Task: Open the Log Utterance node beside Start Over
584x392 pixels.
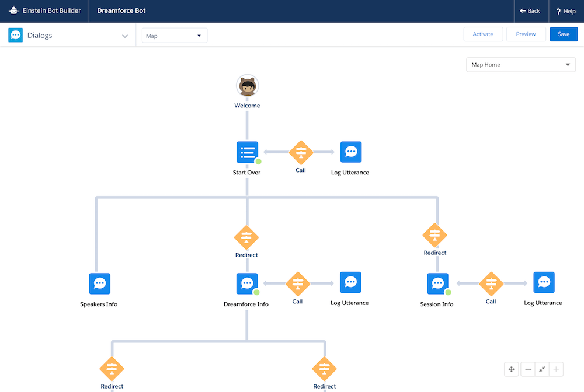Action: tap(351, 152)
